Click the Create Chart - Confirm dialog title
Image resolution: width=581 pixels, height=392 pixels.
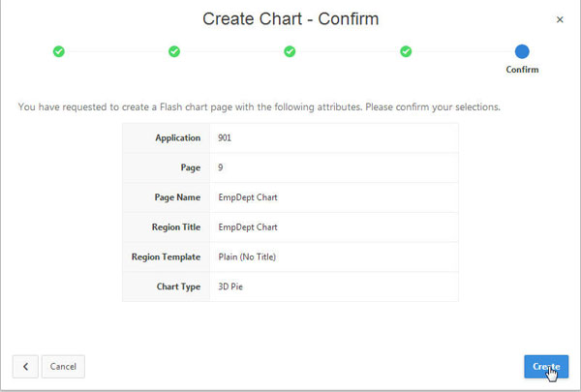coord(290,19)
